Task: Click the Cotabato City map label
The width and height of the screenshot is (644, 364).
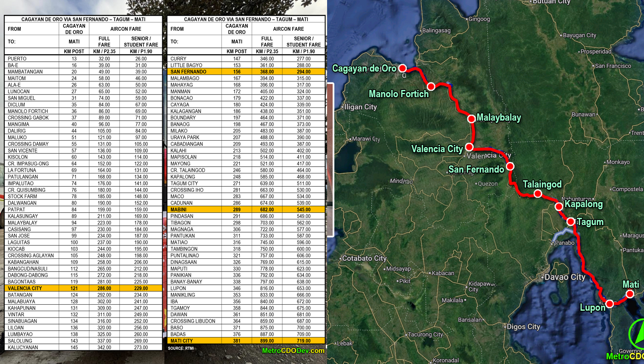Action: tap(364, 258)
